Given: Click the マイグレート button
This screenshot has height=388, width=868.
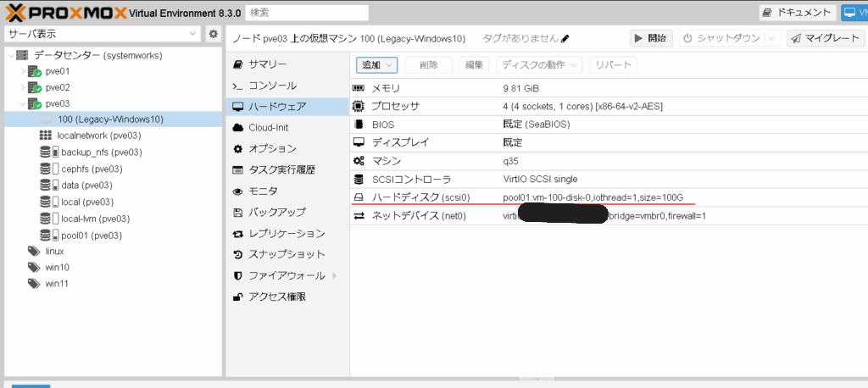Looking at the screenshot, I should [x=825, y=38].
